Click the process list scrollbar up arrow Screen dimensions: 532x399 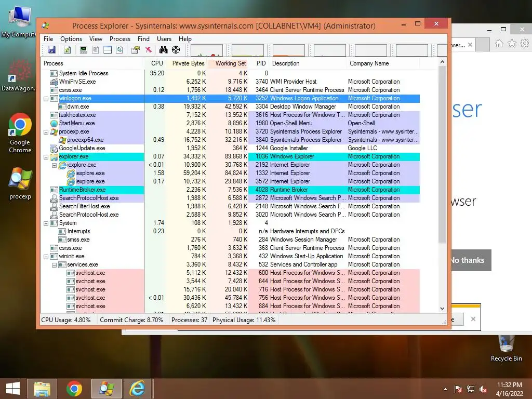pos(442,62)
